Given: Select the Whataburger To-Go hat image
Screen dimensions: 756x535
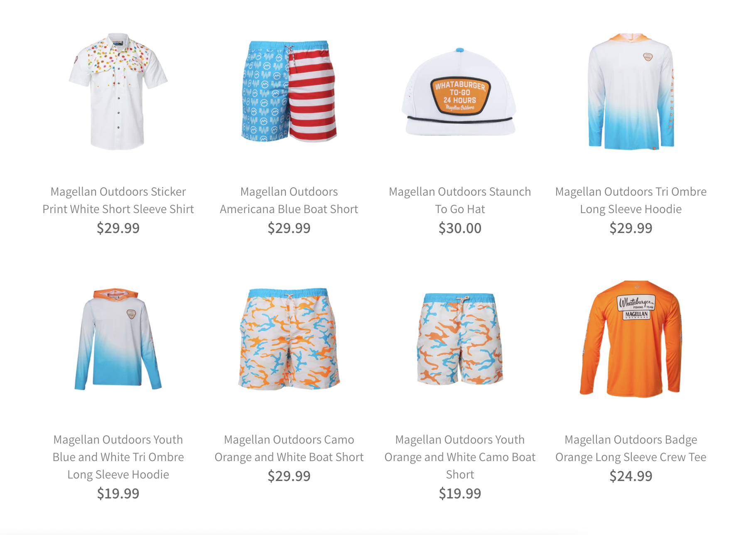Looking at the screenshot, I should (x=459, y=92).
